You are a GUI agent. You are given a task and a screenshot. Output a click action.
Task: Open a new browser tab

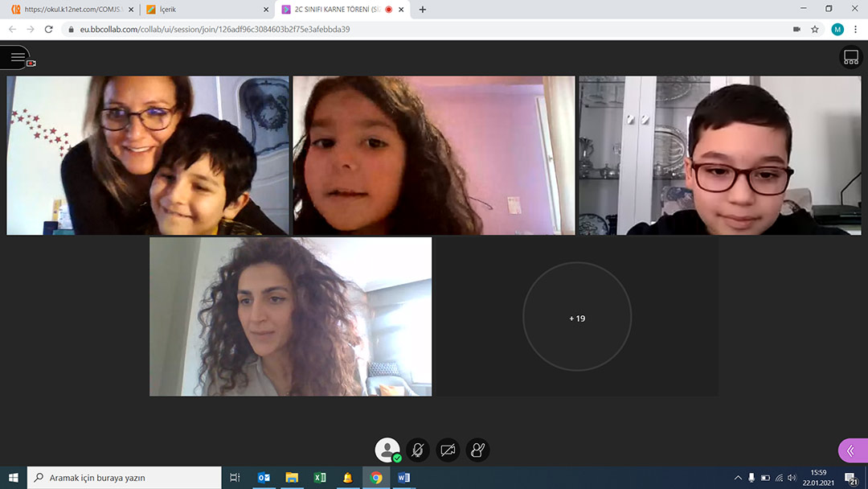point(423,10)
